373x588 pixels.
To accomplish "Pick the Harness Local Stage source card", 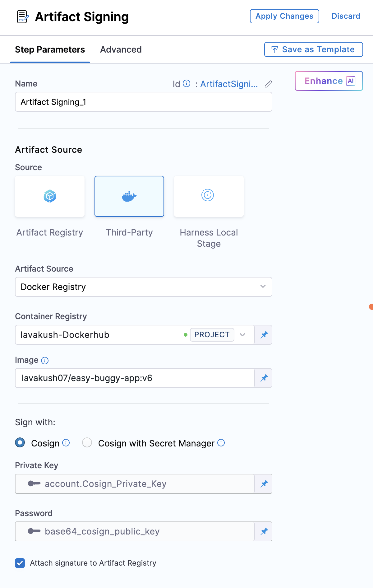I will point(209,196).
